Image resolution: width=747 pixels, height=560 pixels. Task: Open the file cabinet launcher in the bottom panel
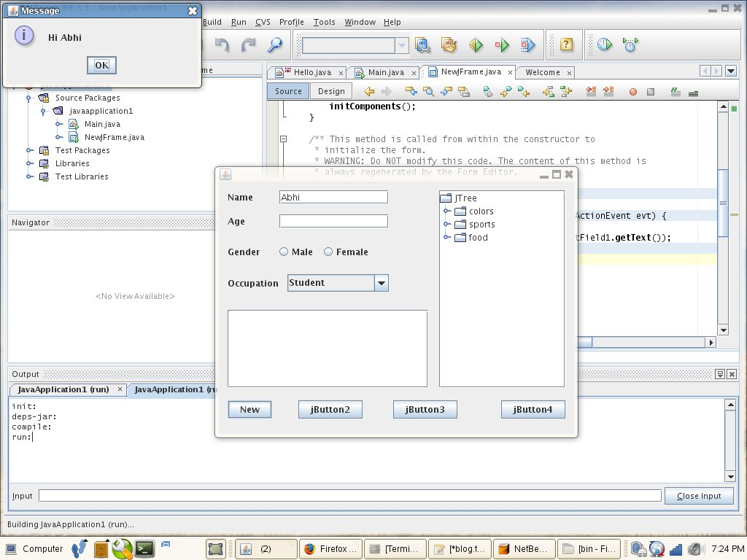click(x=101, y=548)
